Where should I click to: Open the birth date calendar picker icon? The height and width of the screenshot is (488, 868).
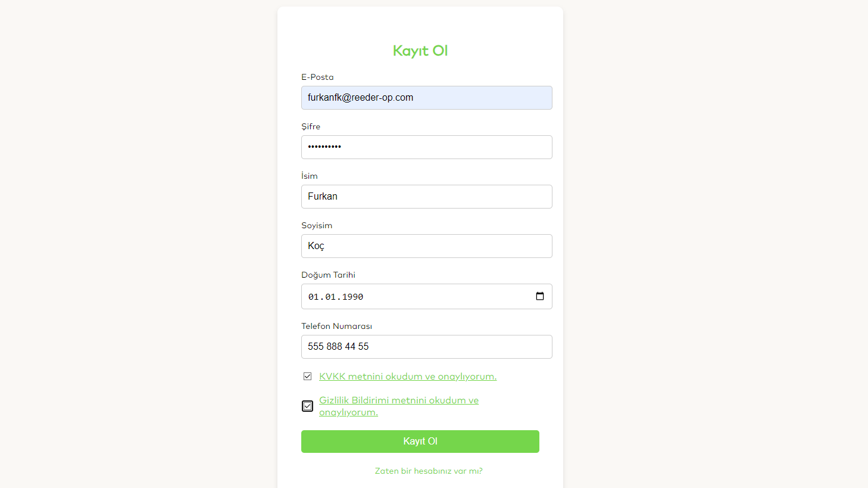point(540,296)
